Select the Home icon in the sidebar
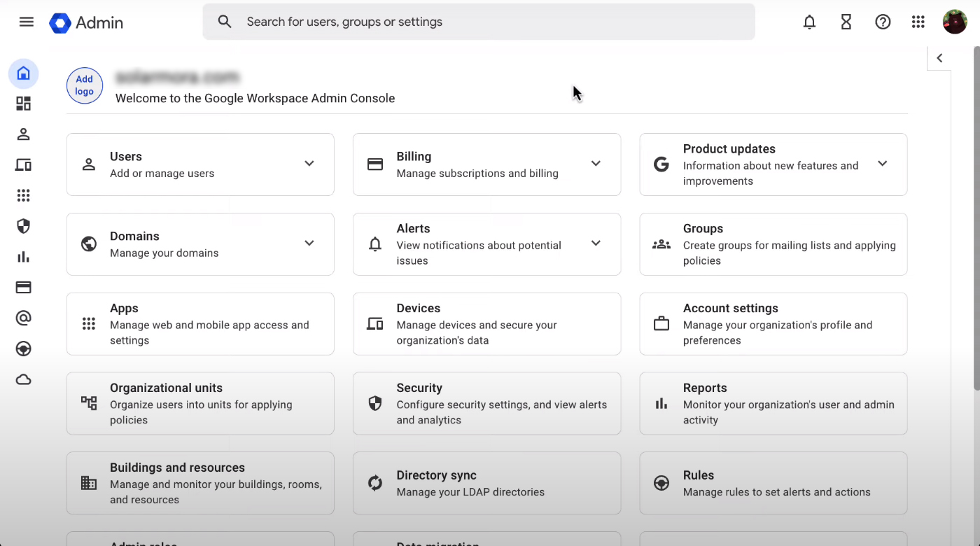 24,73
